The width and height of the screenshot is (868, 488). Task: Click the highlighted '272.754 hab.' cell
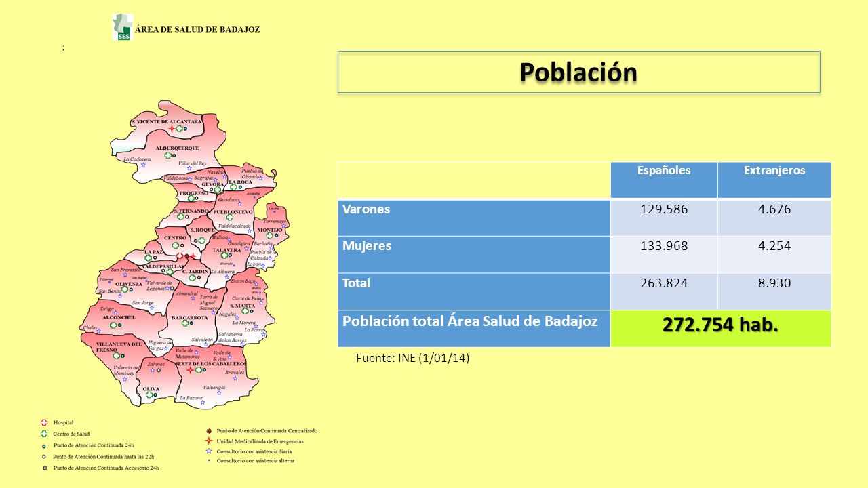click(721, 329)
